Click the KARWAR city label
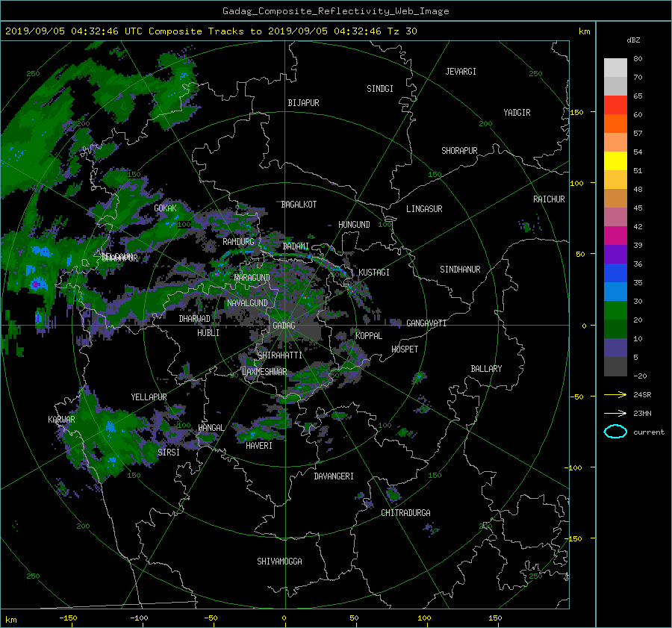Screen dimensions: 672x628 click(61, 420)
